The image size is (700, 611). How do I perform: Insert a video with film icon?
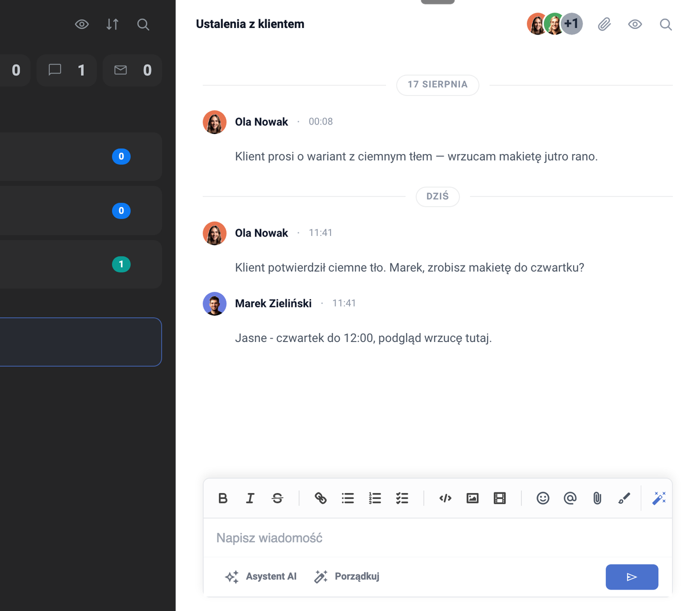[x=499, y=498]
